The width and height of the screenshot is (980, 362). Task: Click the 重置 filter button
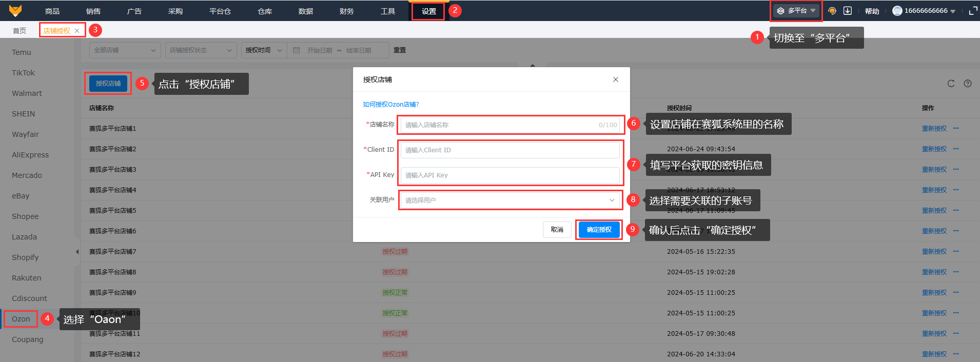click(400, 50)
